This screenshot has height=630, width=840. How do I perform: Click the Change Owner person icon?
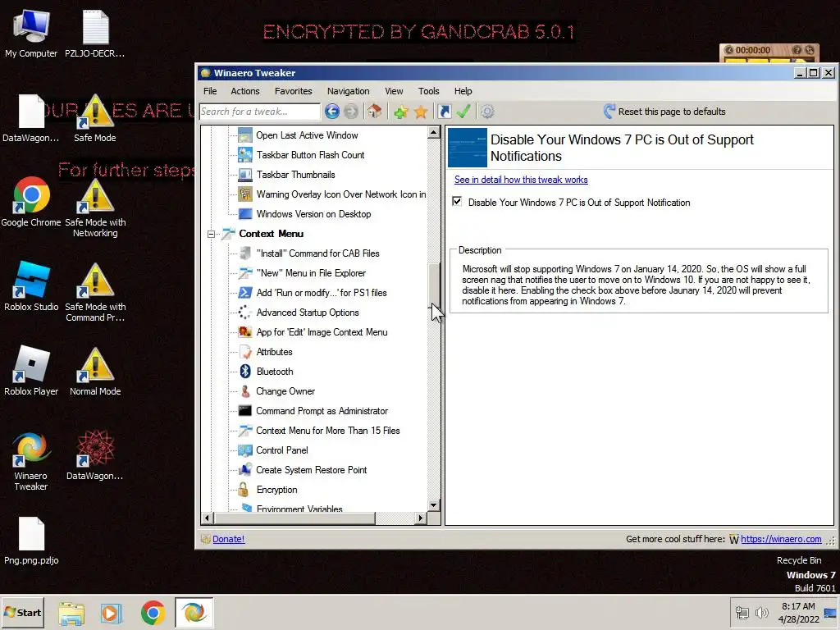click(x=244, y=391)
